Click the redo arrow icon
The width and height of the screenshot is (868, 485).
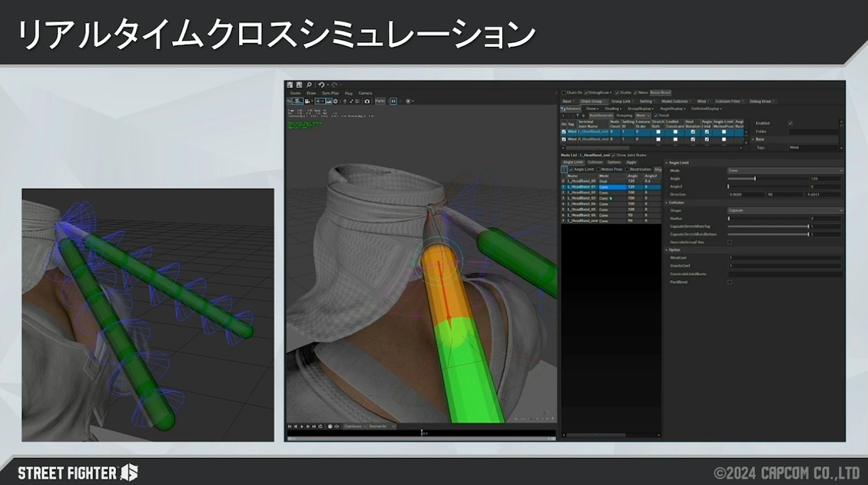(334, 84)
